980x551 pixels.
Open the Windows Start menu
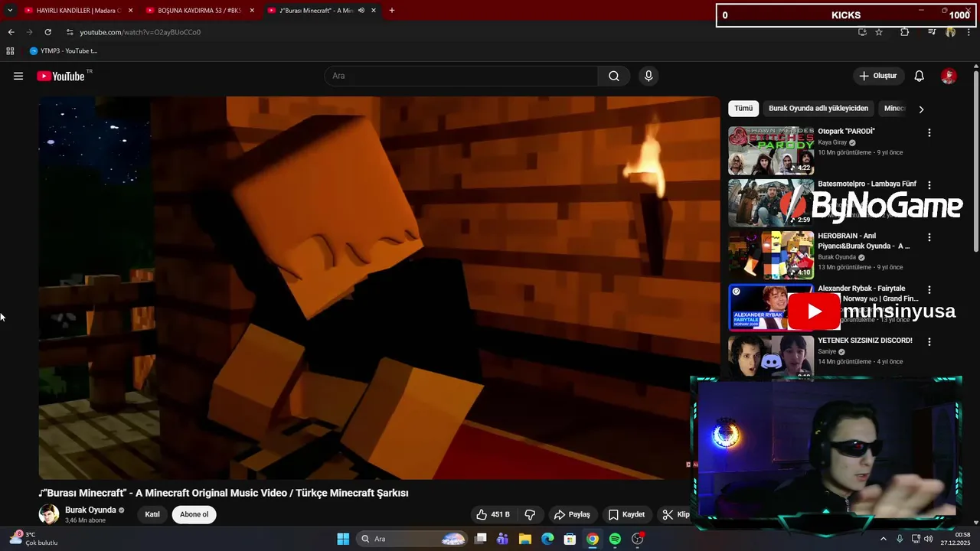click(343, 539)
